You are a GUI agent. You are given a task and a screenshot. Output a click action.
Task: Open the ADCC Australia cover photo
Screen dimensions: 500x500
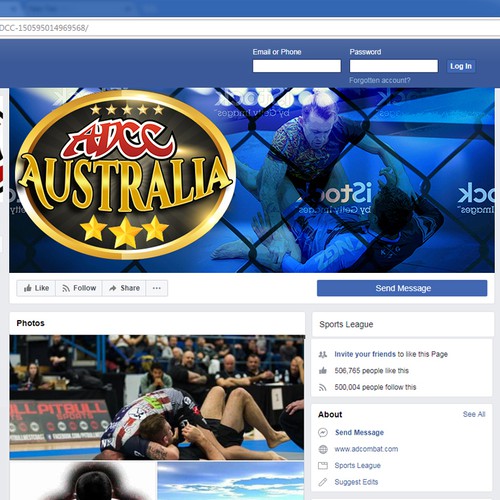(252, 180)
